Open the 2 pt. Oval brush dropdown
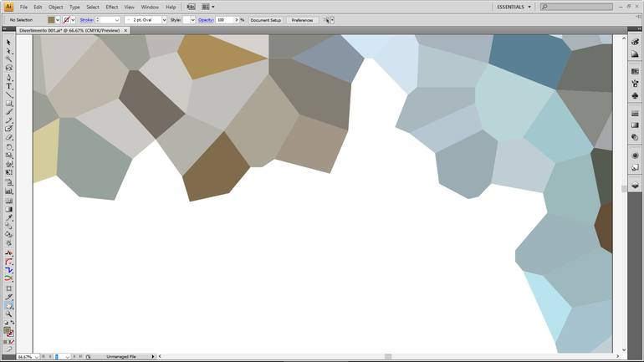Viewport: 644px width, 362px height. [163, 20]
